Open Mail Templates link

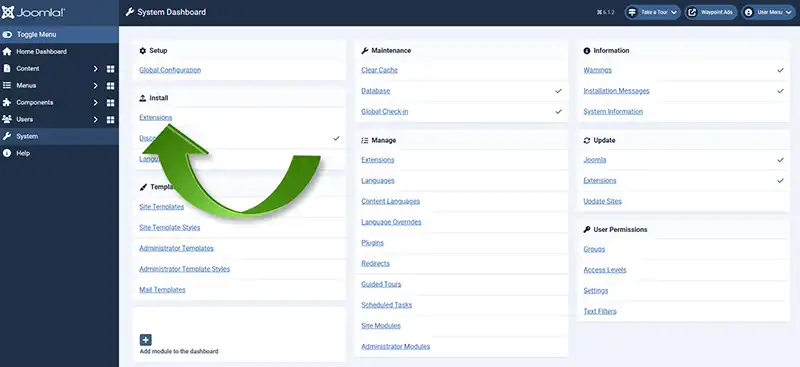point(162,289)
